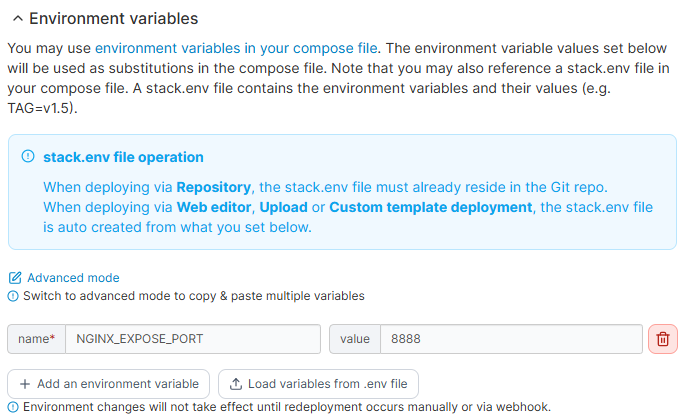
Task: Click the stack.env file operation title
Action: pos(123,157)
